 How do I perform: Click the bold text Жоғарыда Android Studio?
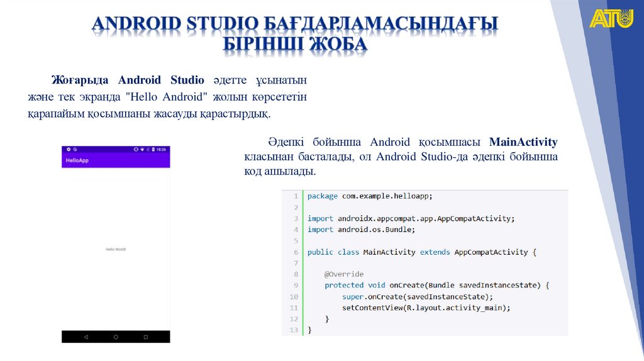pos(128,80)
